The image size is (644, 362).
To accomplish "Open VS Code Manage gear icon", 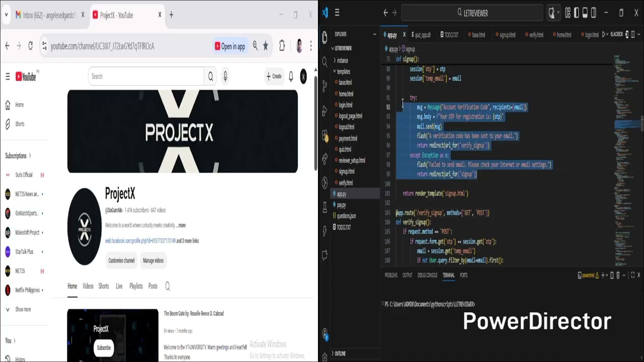I will click(x=325, y=357).
